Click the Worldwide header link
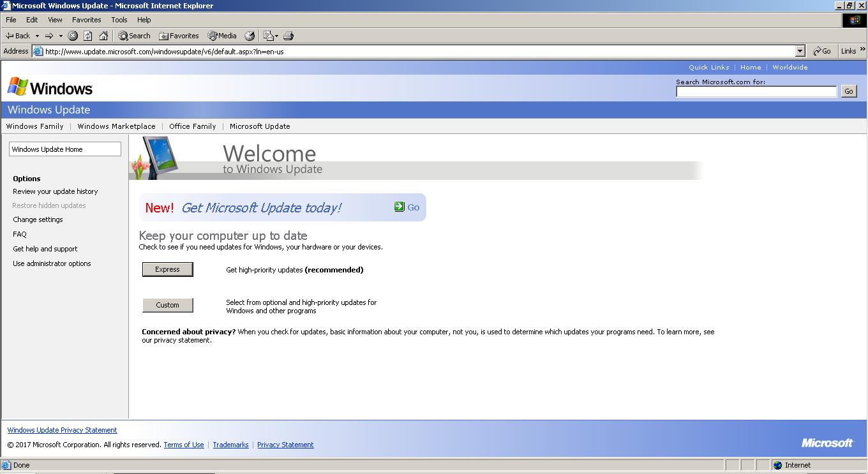The image size is (868, 474). pos(790,67)
